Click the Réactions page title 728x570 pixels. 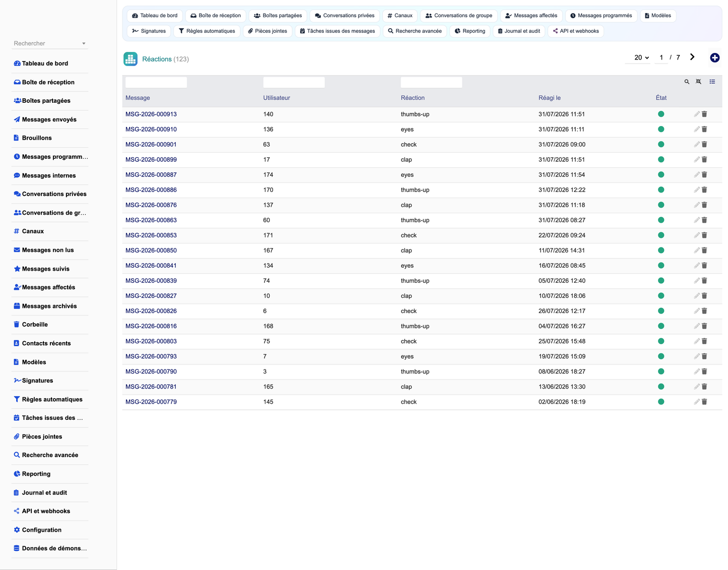coord(157,59)
